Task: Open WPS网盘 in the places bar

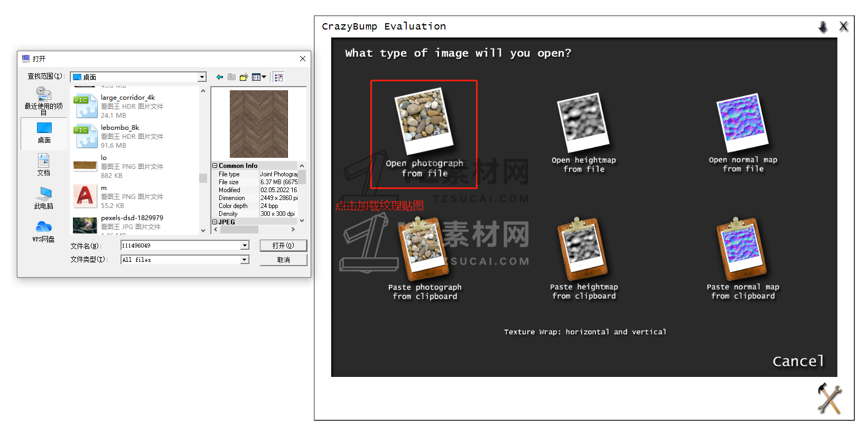Action: [44, 232]
